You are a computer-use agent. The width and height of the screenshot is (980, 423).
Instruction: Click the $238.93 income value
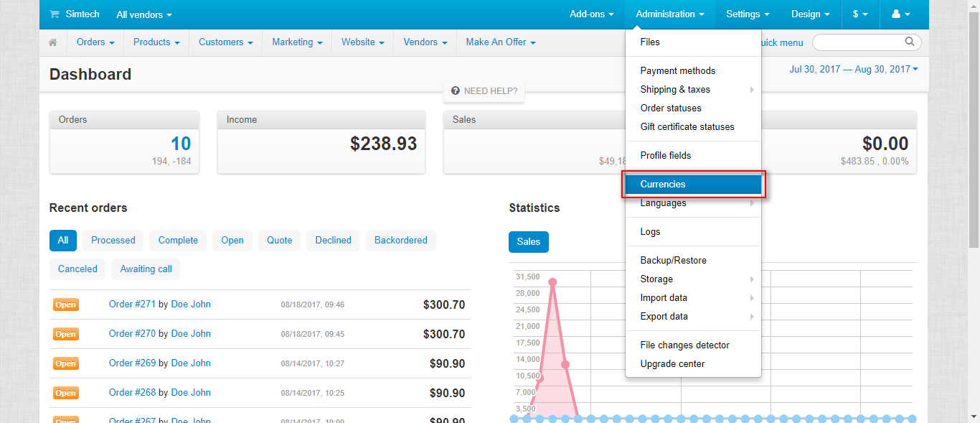point(384,144)
